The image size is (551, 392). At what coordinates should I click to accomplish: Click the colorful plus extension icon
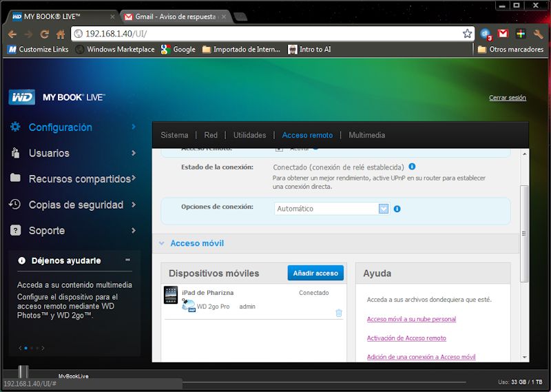click(521, 34)
